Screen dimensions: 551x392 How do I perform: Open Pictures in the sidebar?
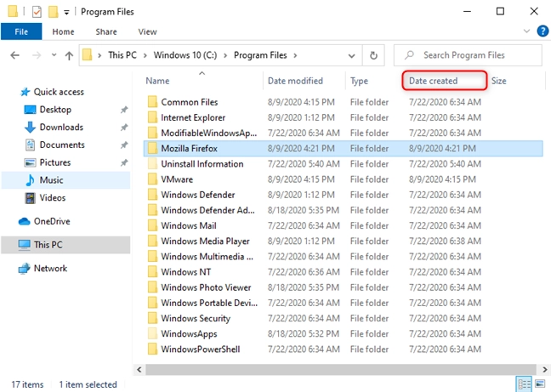point(55,162)
